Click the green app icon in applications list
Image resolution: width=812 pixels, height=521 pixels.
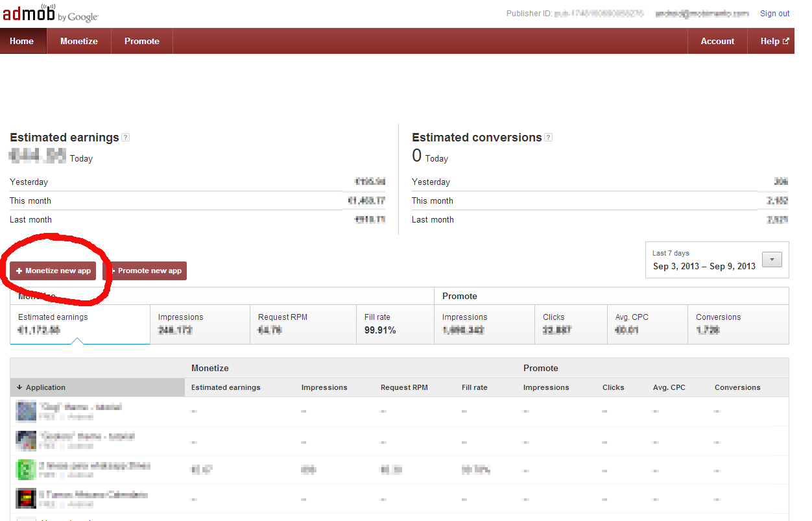coord(26,470)
